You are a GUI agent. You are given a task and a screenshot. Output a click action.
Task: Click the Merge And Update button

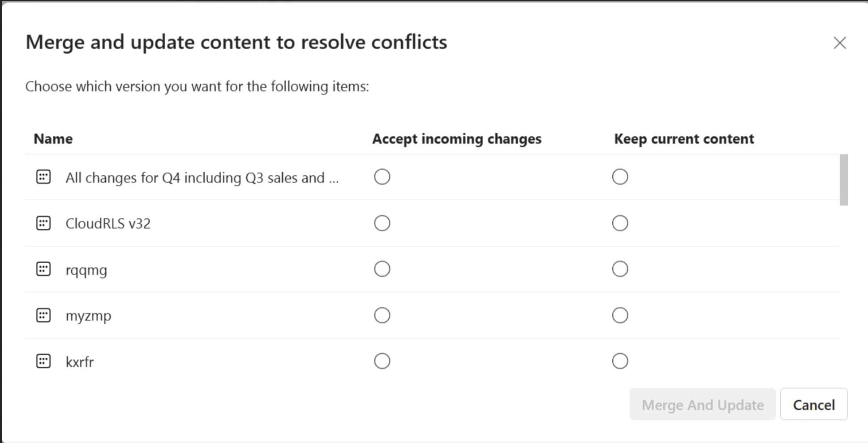[x=702, y=404]
